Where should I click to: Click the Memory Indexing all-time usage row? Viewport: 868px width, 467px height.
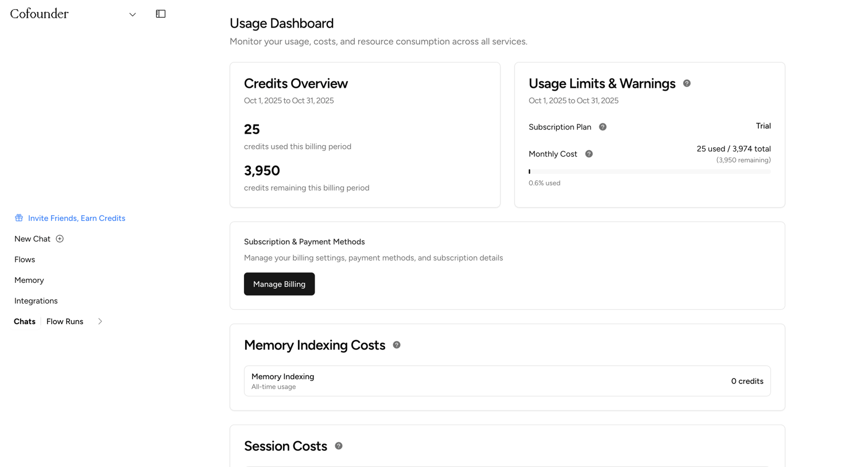point(507,381)
